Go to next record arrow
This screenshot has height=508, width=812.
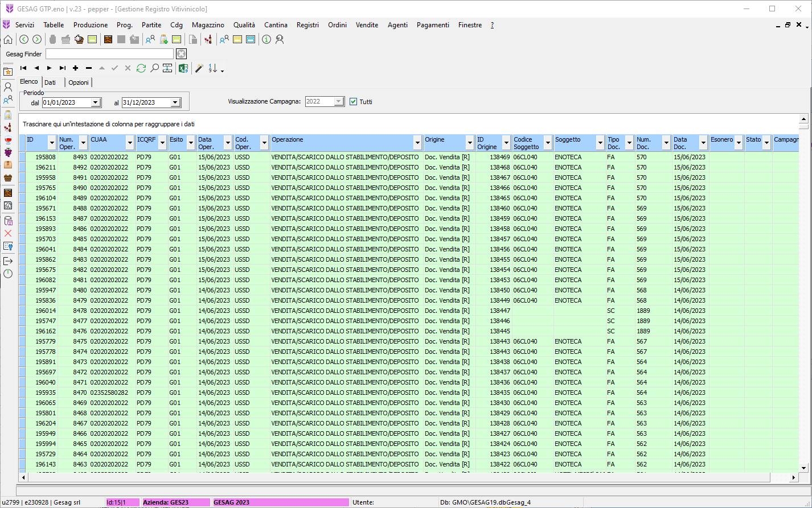click(x=50, y=68)
